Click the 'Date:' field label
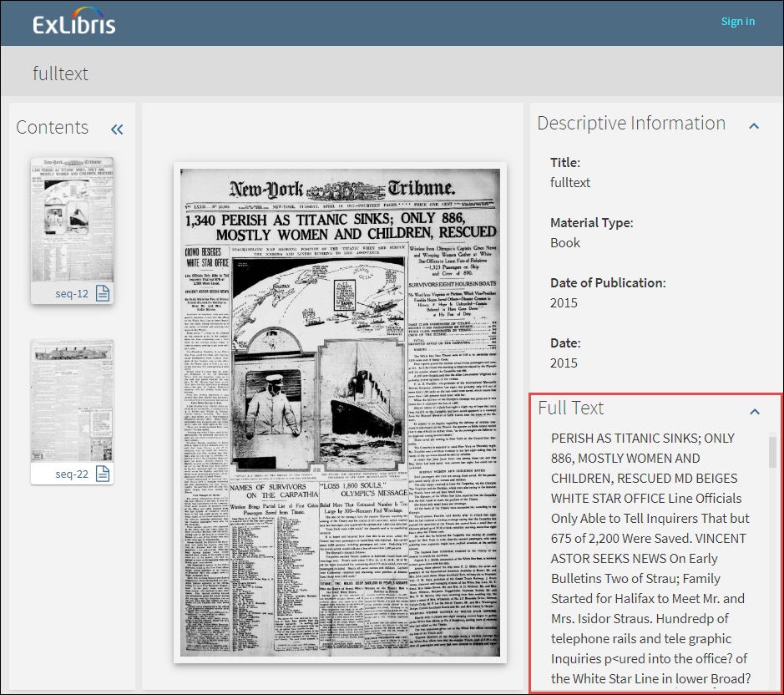 565,343
